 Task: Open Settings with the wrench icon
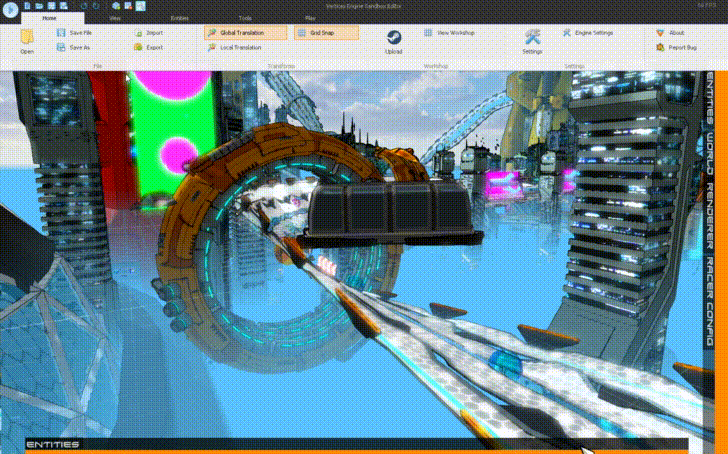click(532, 38)
